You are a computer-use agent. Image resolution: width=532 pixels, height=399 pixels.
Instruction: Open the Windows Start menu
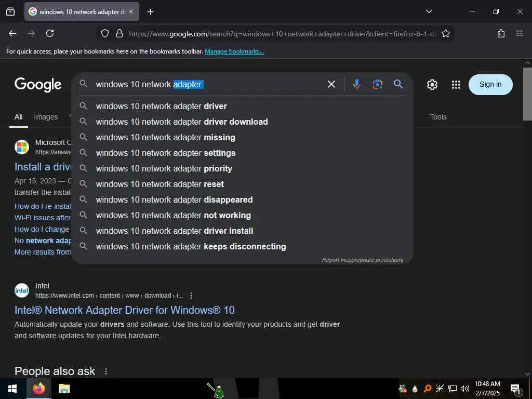coord(12,389)
